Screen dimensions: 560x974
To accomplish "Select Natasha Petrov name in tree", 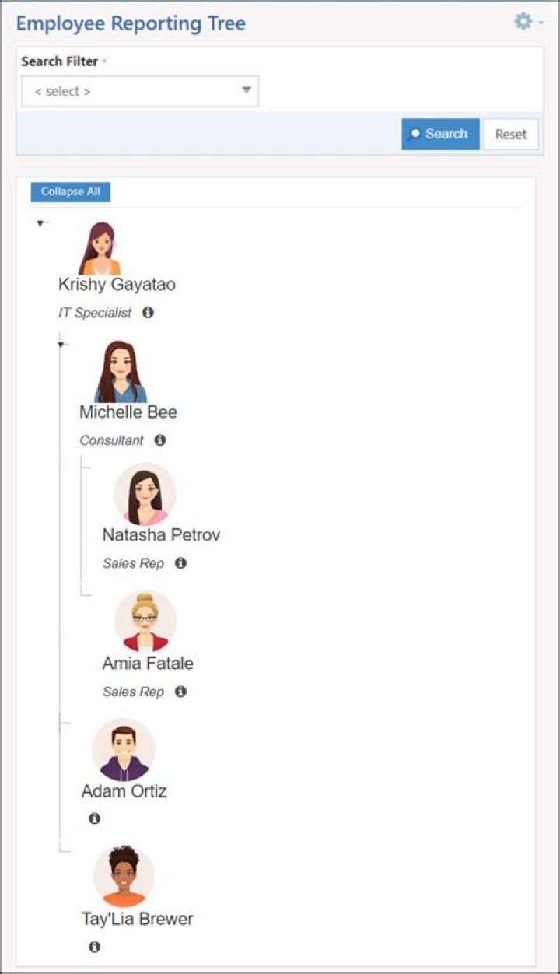I will (x=161, y=535).
